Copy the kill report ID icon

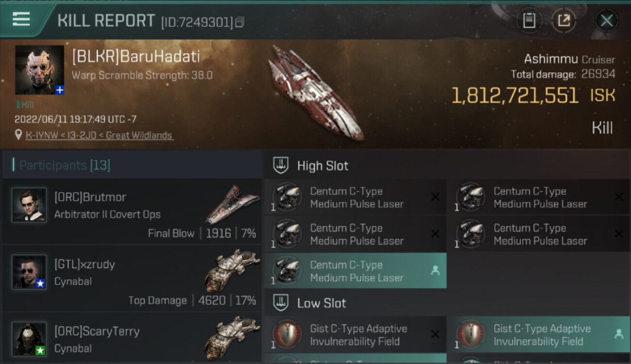[239, 22]
